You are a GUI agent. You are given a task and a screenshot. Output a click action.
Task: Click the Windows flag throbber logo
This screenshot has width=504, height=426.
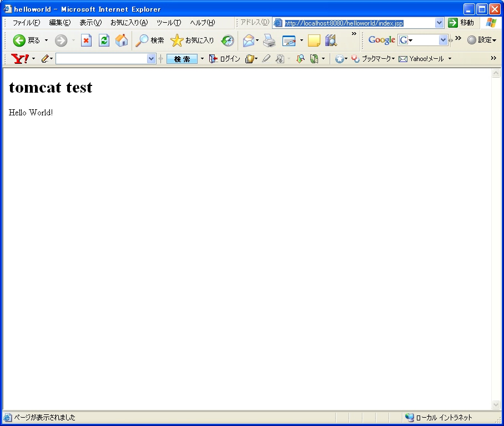(x=491, y=23)
